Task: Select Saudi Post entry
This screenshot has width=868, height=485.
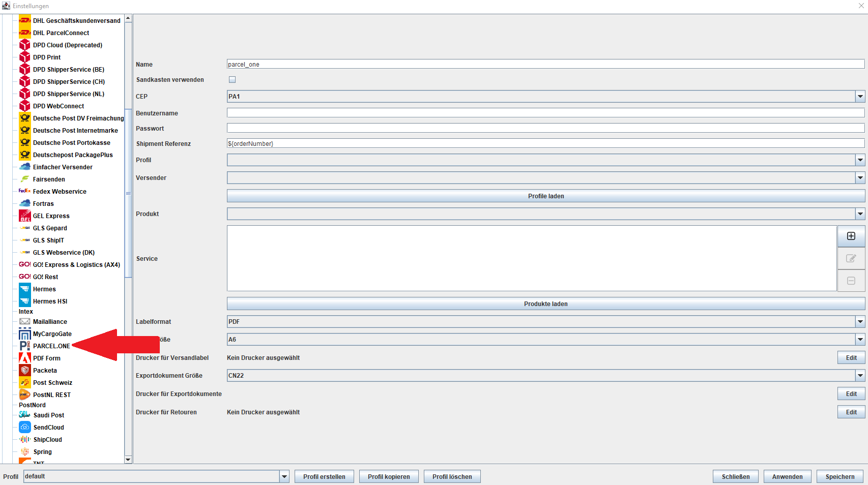Action: pos(49,415)
